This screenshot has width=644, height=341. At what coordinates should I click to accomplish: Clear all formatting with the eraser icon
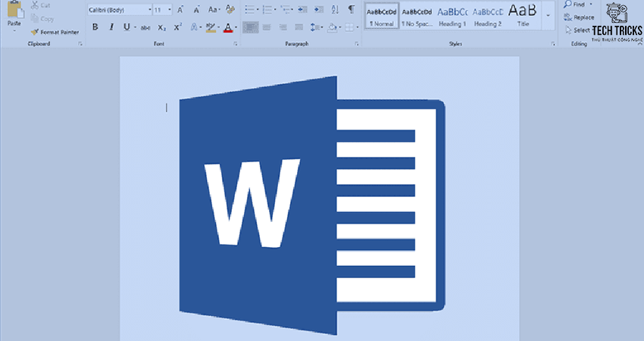tap(230, 9)
